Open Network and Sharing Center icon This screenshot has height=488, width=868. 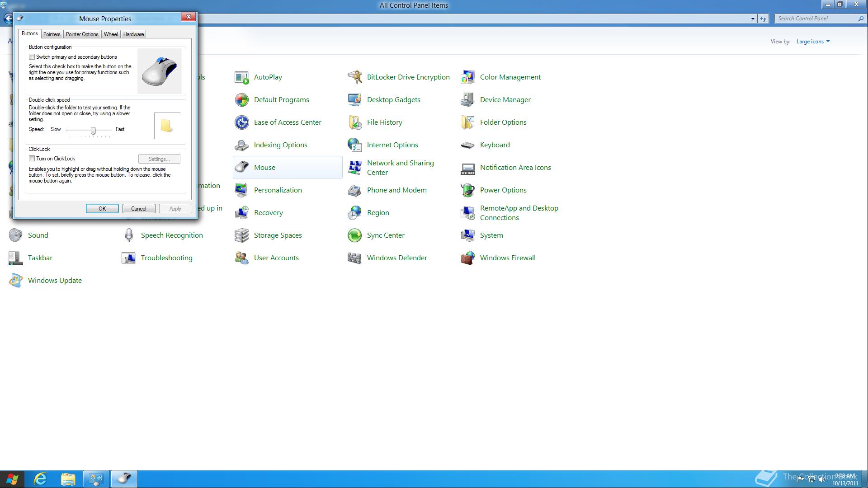pyautogui.click(x=355, y=168)
